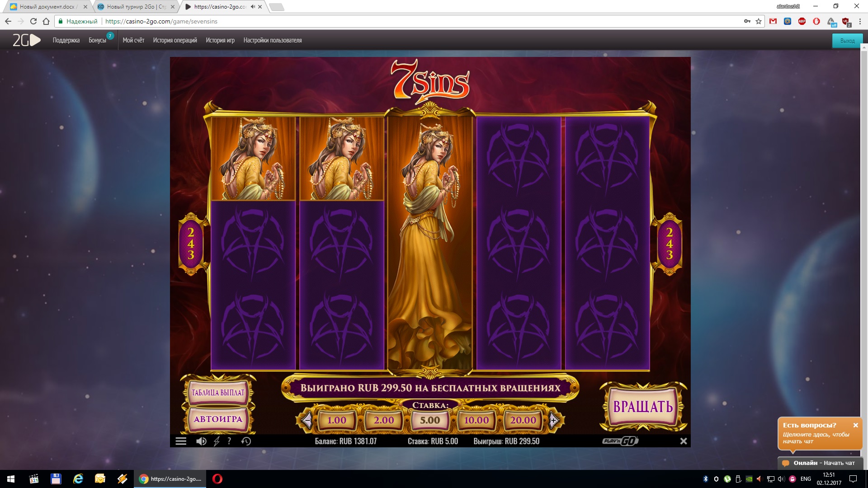
Task: Click the Выход logout button
Action: pos(847,41)
